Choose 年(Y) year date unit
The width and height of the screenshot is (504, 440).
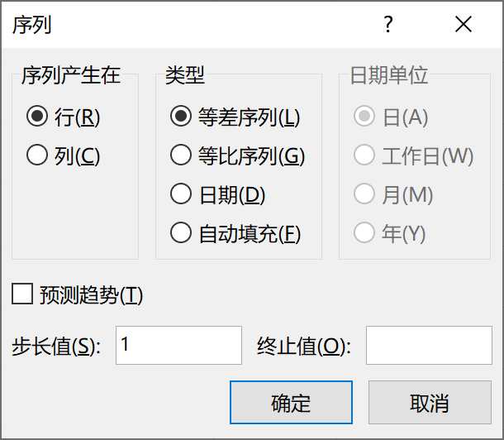tap(364, 234)
